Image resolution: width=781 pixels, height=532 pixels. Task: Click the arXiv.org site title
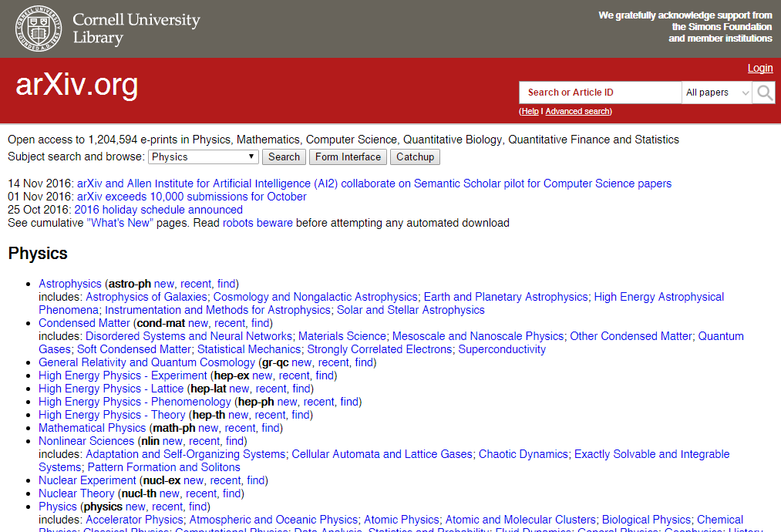pyautogui.click(x=76, y=85)
